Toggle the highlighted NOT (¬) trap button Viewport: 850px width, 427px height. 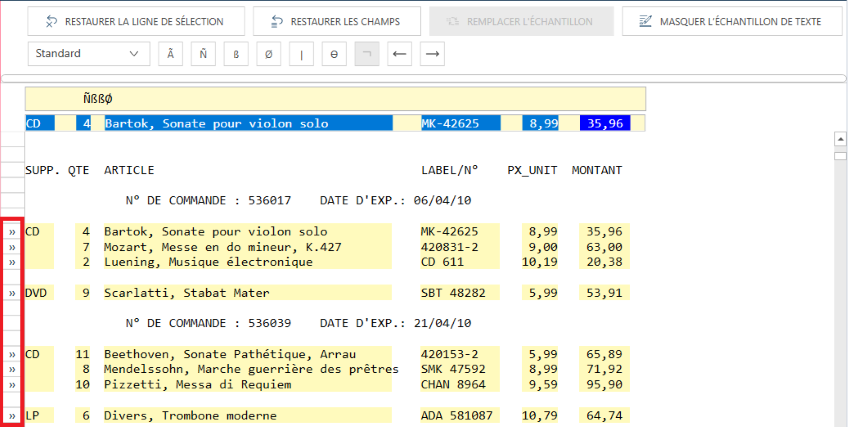click(x=367, y=53)
